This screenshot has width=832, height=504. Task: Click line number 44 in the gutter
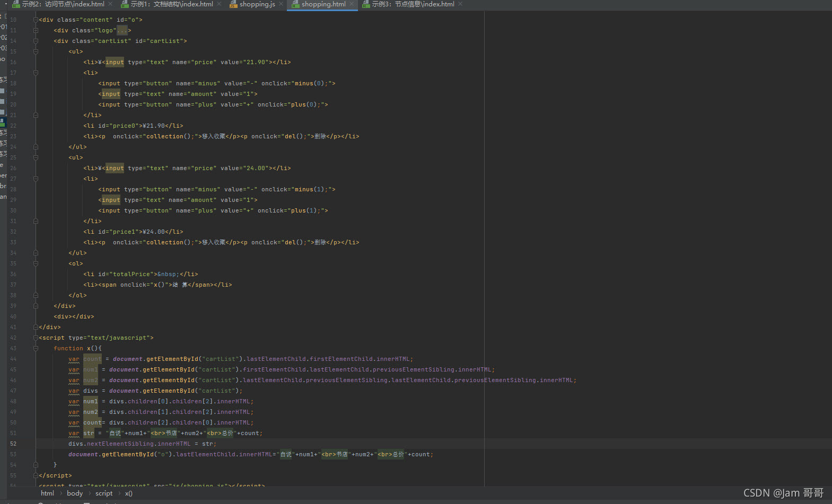(13, 359)
